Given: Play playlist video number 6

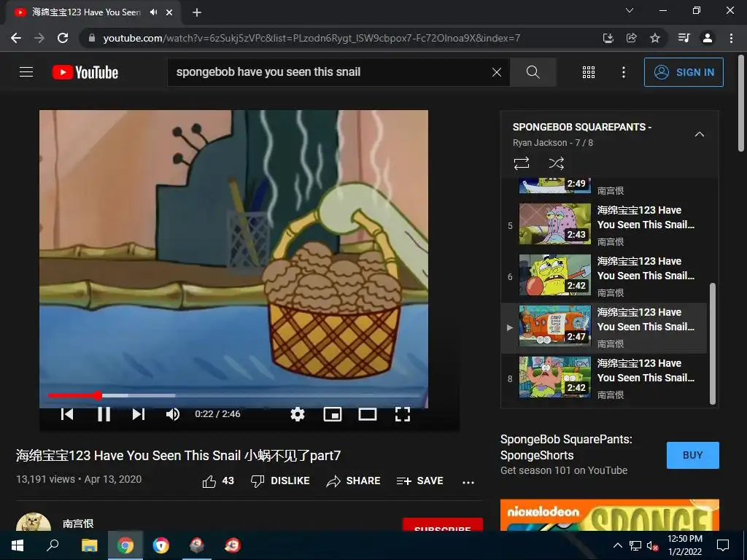Looking at the screenshot, I should [605, 275].
